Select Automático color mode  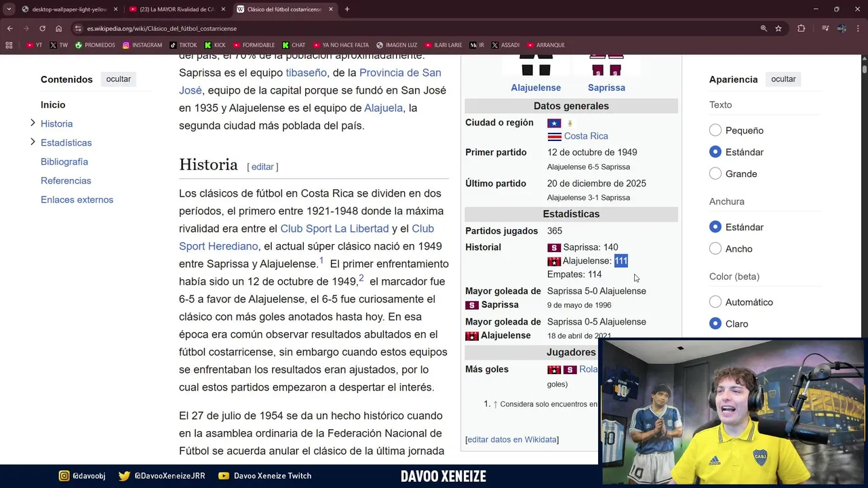click(x=715, y=302)
